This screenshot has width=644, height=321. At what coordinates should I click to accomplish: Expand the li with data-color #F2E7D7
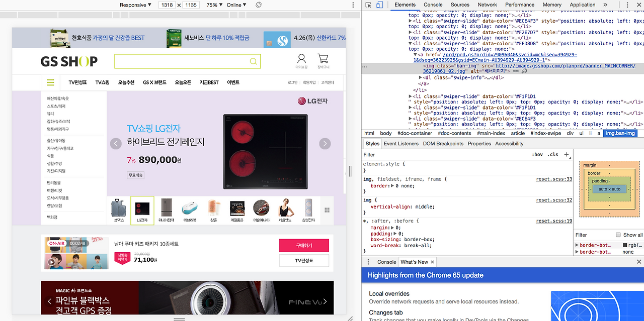pos(411,33)
